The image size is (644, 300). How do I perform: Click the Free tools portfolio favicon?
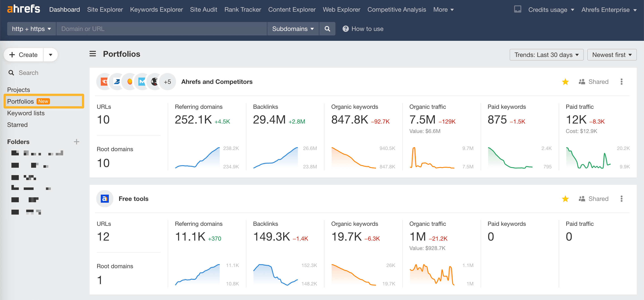[105, 199]
